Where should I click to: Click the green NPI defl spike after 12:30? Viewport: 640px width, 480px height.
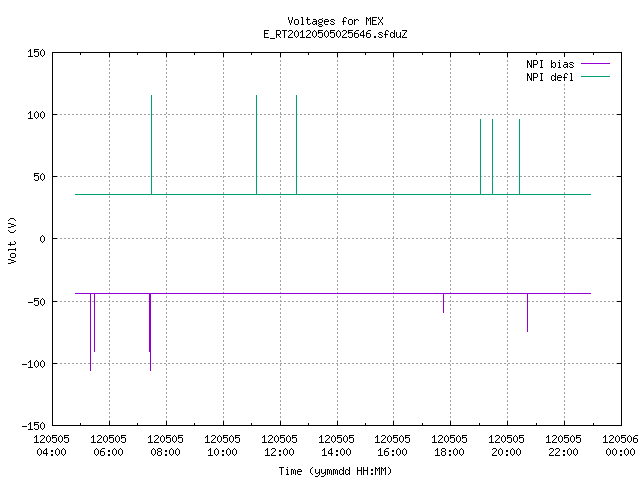(x=296, y=145)
